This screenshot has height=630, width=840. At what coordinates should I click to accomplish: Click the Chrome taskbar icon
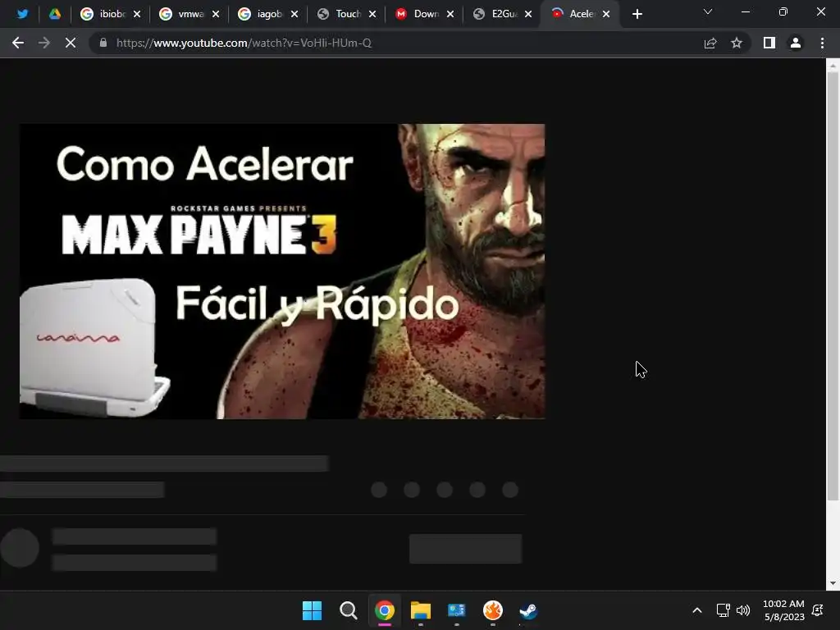[x=384, y=610]
